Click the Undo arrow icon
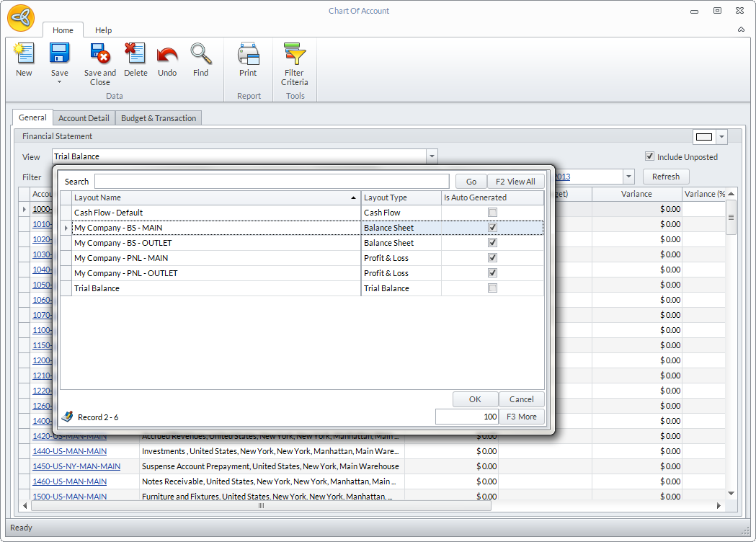The height and width of the screenshot is (542, 756). click(x=167, y=54)
